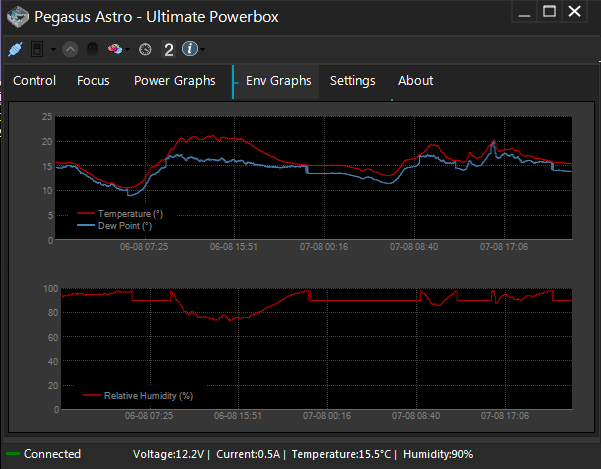Open the dropdown arrow beside device switch icon
The width and height of the screenshot is (601, 469).
coord(53,49)
